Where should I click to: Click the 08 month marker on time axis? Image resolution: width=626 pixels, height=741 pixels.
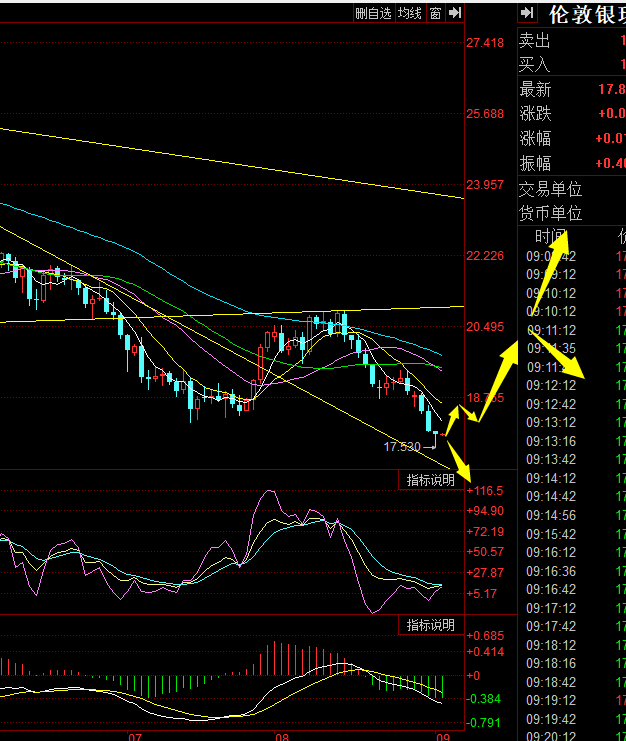pos(282,736)
